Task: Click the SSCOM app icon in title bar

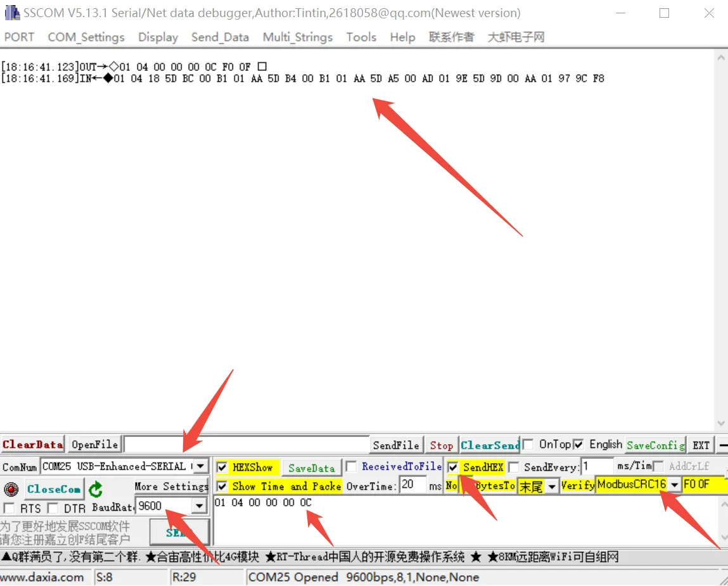Action: coord(11,13)
